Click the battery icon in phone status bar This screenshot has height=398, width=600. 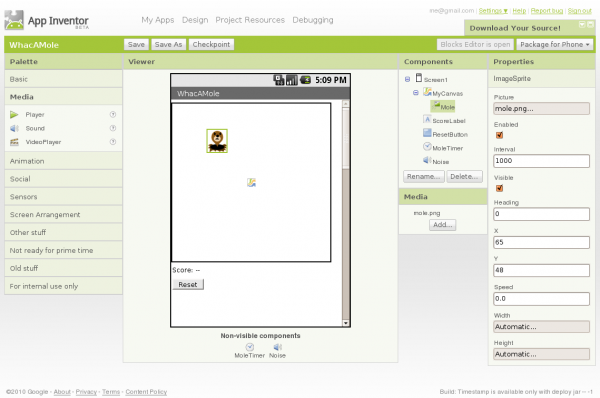[305, 80]
